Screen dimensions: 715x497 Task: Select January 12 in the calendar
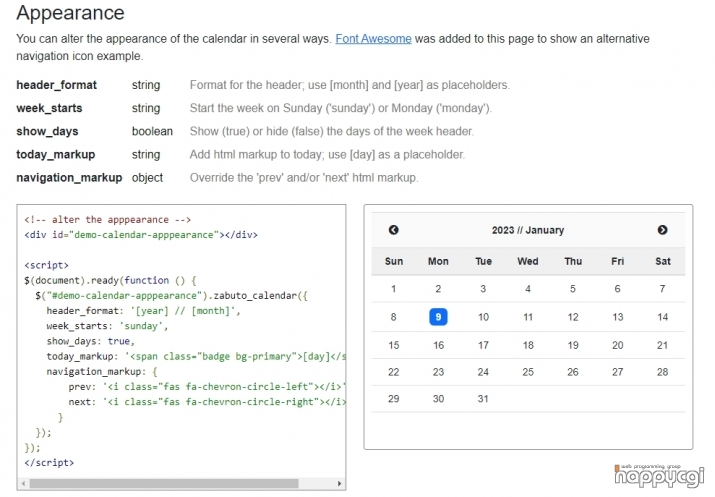(x=573, y=317)
